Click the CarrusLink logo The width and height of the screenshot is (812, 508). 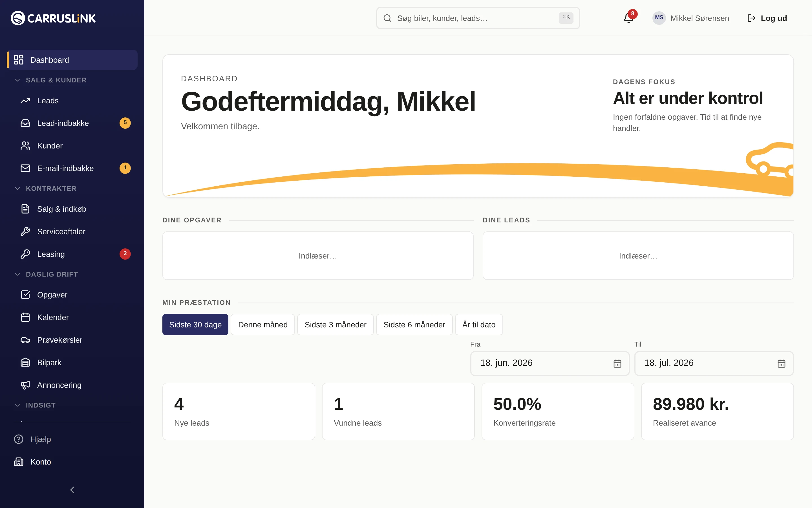click(x=53, y=18)
